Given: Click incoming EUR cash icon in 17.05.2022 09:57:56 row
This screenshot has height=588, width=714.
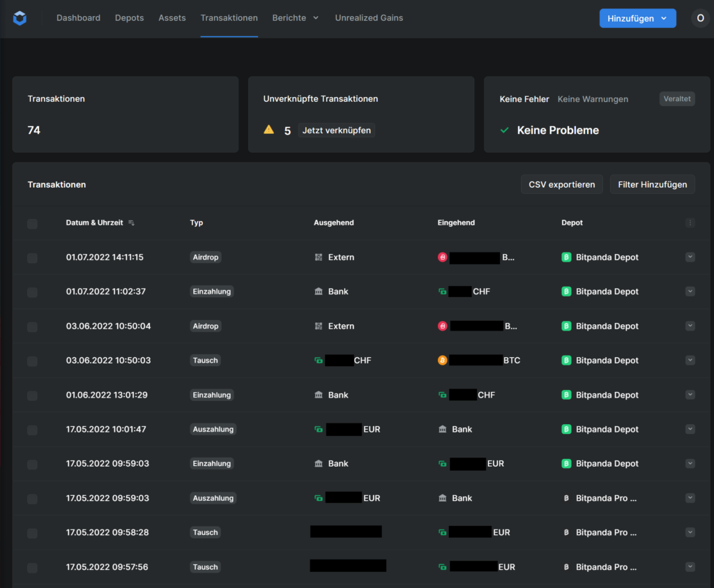Looking at the screenshot, I should (442, 567).
